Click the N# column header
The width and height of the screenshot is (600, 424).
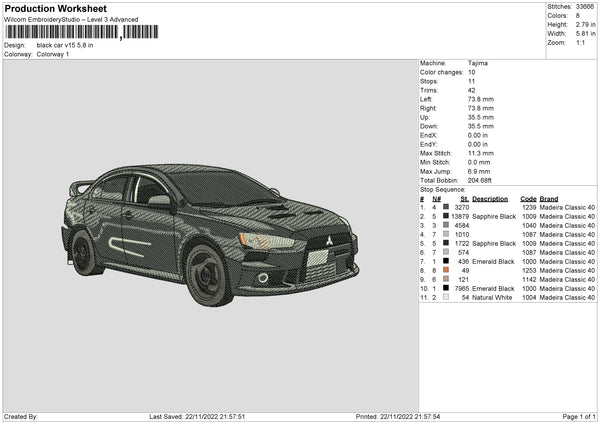pos(434,198)
